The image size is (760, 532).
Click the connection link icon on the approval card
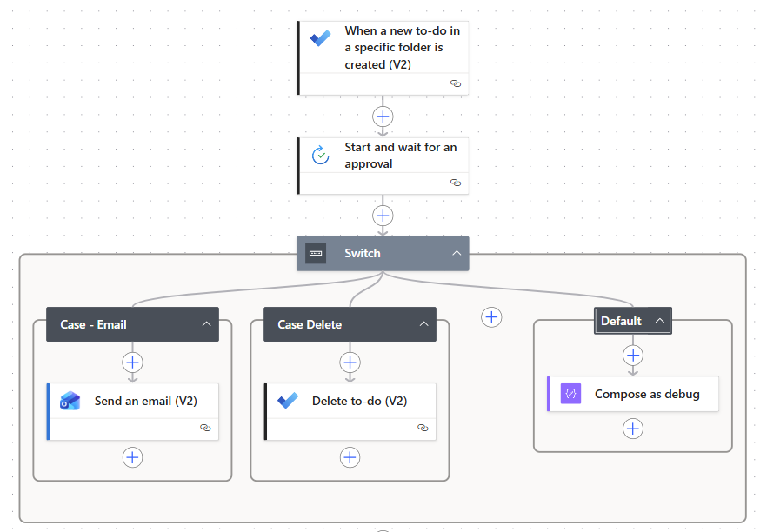(456, 183)
